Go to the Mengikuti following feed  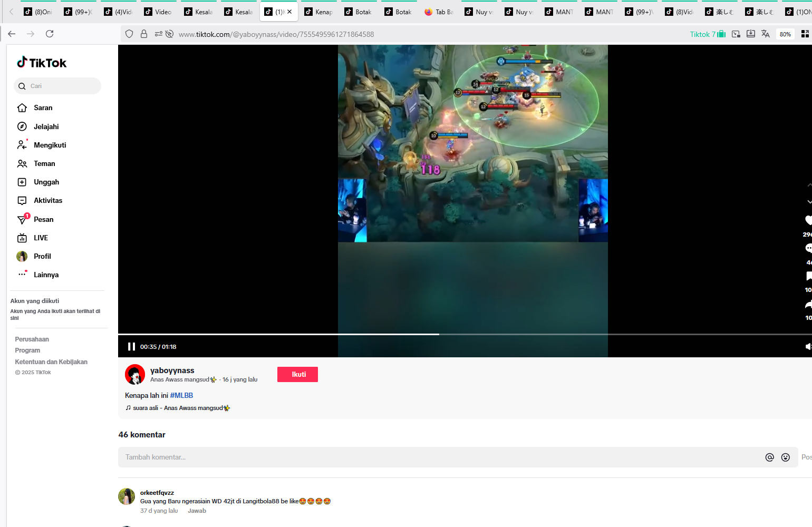pos(42,145)
